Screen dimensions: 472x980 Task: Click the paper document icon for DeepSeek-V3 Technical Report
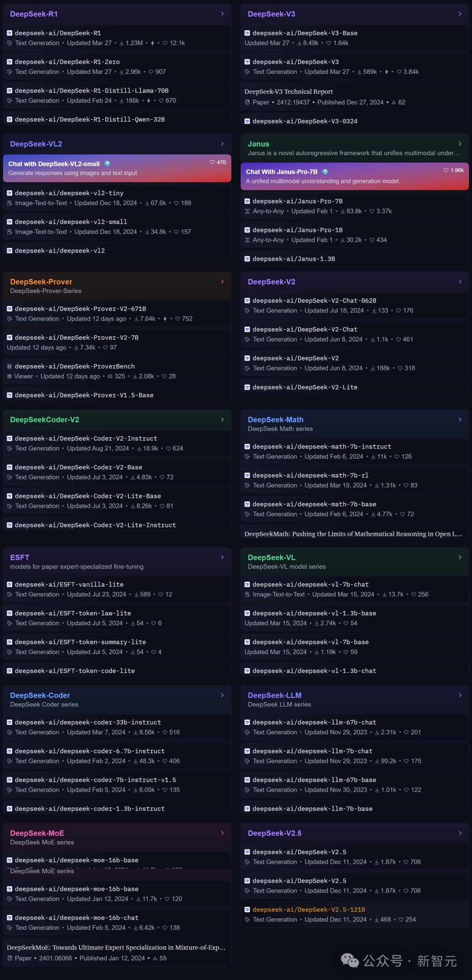[247, 103]
